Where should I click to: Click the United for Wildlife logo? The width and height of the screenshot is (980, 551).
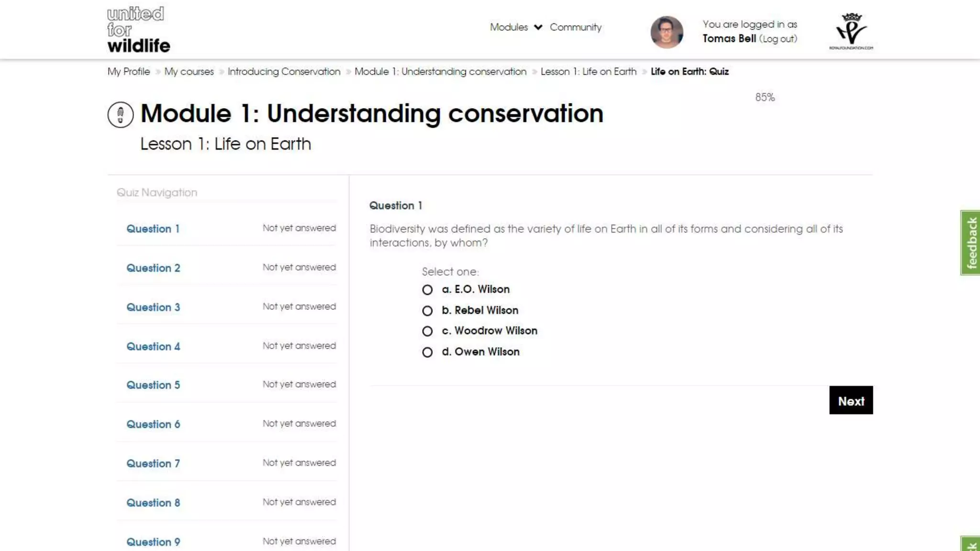(x=138, y=30)
